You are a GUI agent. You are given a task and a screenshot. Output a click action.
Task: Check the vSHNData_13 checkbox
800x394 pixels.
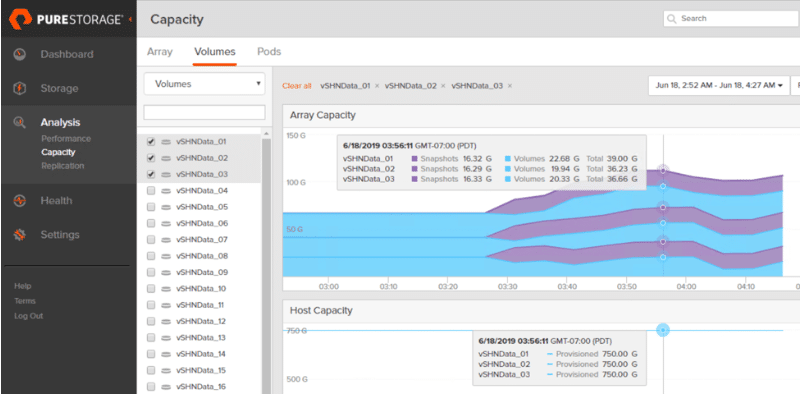[x=151, y=338]
